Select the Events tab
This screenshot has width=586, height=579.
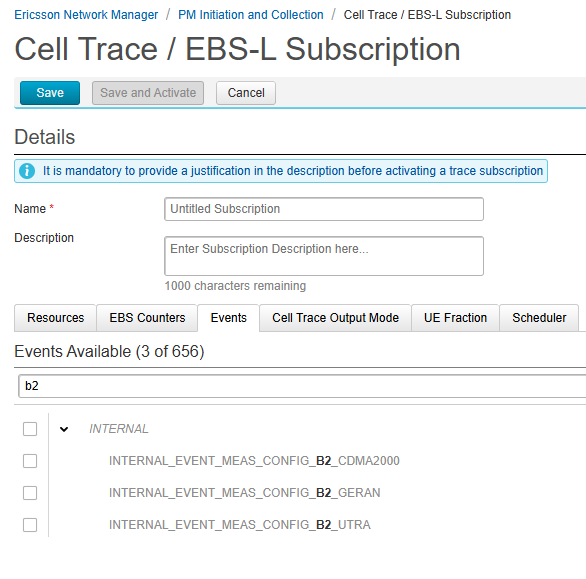tap(228, 318)
